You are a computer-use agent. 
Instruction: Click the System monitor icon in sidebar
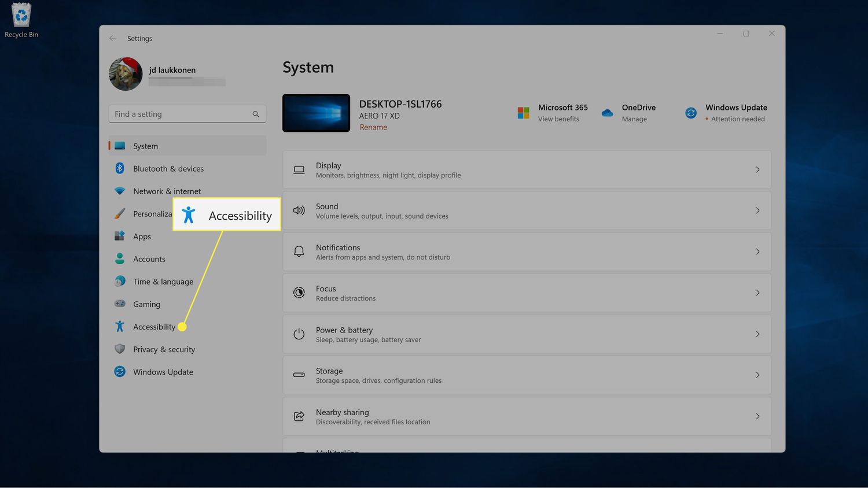point(120,146)
